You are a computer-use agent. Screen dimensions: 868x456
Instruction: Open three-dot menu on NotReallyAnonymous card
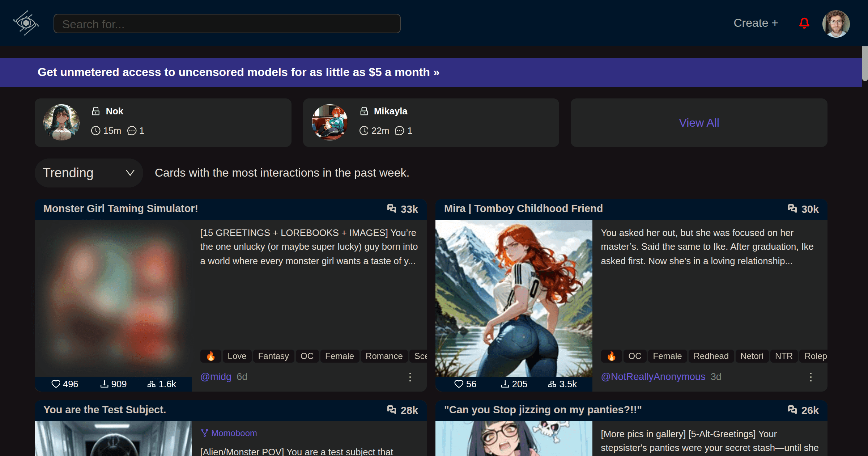(810, 377)
